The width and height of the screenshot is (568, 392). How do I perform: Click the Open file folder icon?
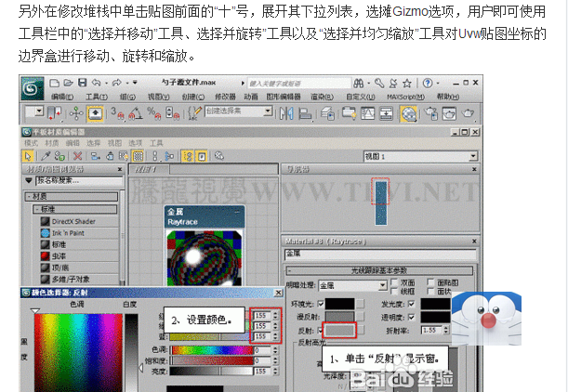click(69, 83)
